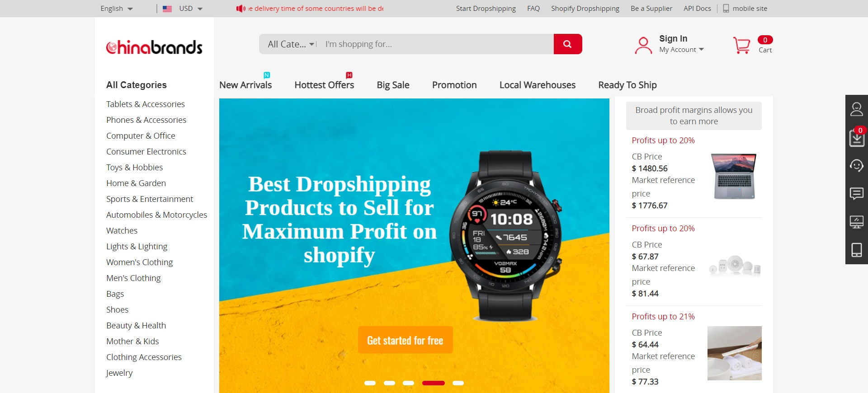Image resolution: width=868 pixels, height=393 pixels.
Task: Open the customer support headset icon
Action: [857, 166]
